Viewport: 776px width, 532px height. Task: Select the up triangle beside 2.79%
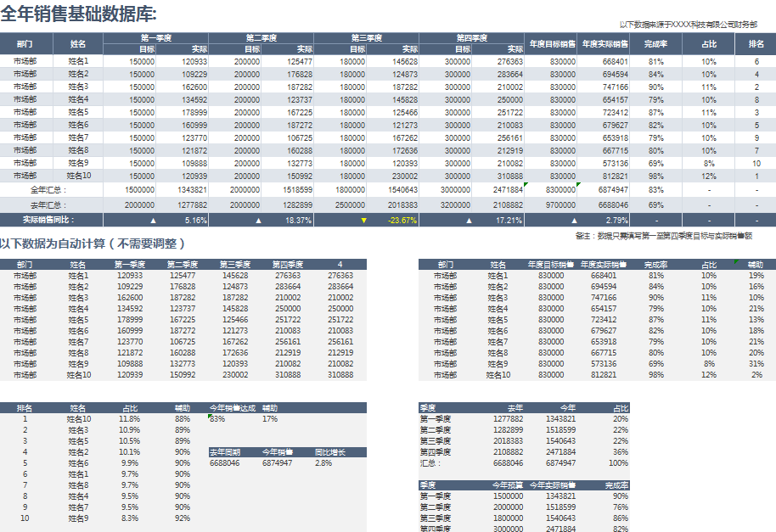(575, 221)
